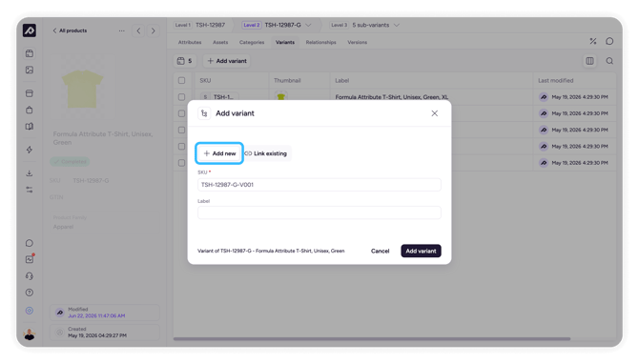
Task: Click the Label input field
Action: (x=319, y=212)
